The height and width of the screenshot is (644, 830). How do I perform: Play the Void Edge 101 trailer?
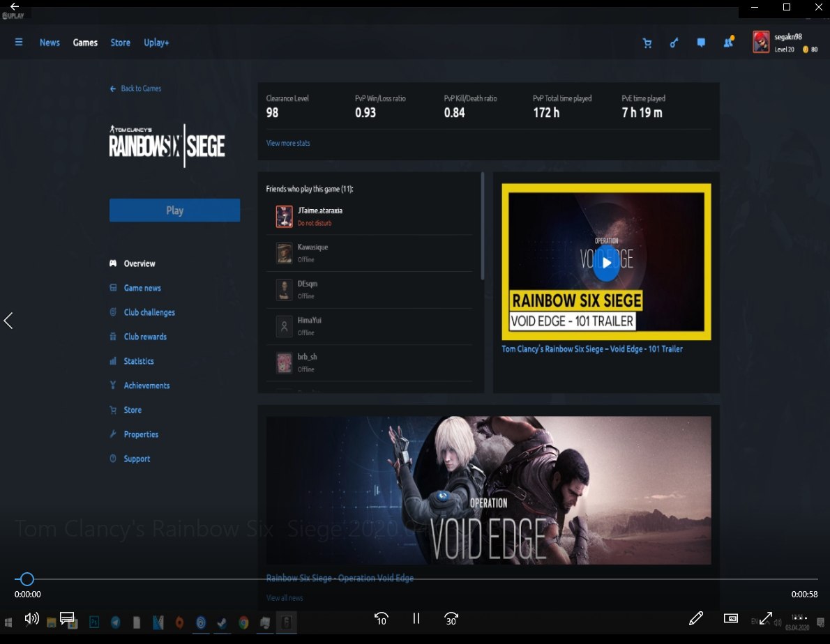tap(606, 263)
